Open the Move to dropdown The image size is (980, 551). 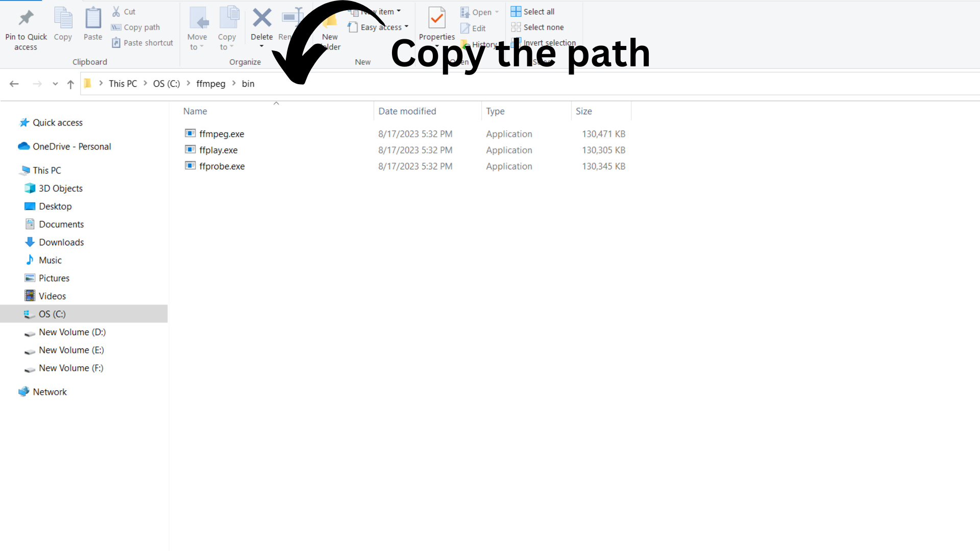(197, 42)
